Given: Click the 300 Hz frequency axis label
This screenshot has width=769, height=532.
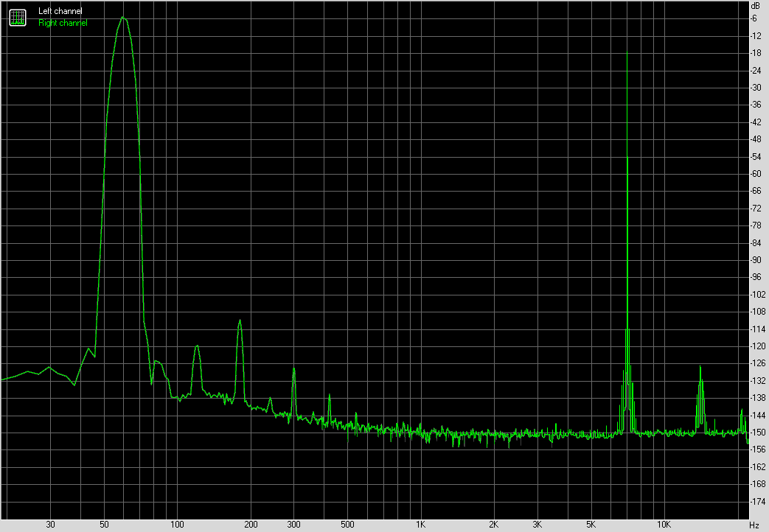Looking at the screenshot, I should click(x=293, y=525).
